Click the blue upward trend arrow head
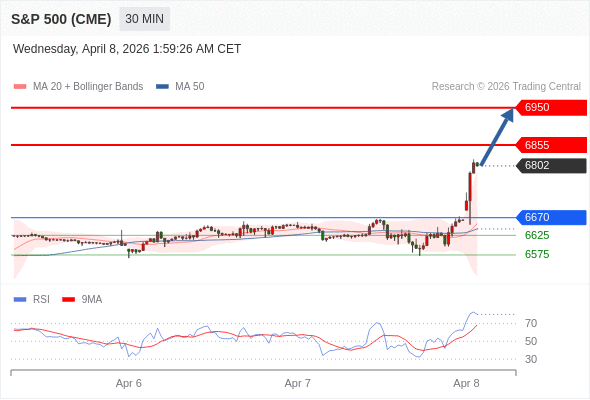 pyautogui.click(x=508, y=114)
